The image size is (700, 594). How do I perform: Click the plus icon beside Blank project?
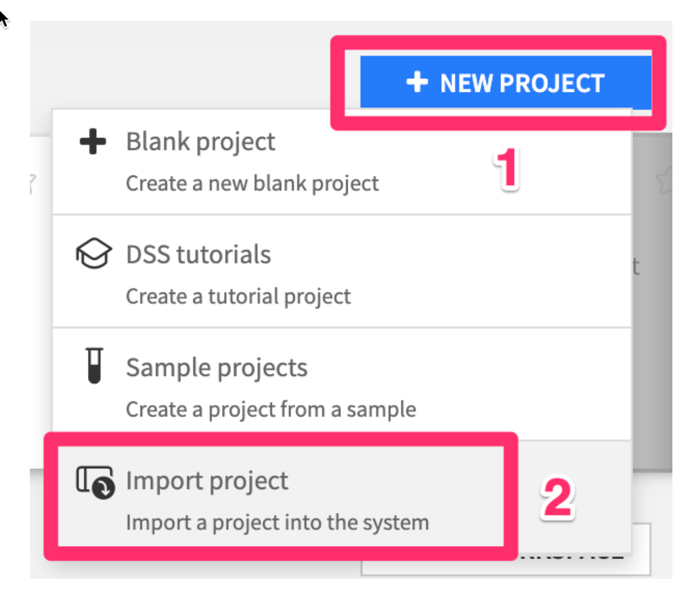93,141
